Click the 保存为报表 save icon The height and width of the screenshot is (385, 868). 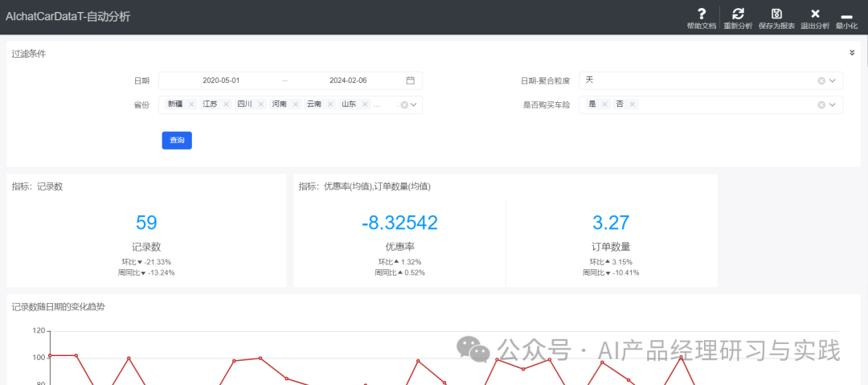776,14
